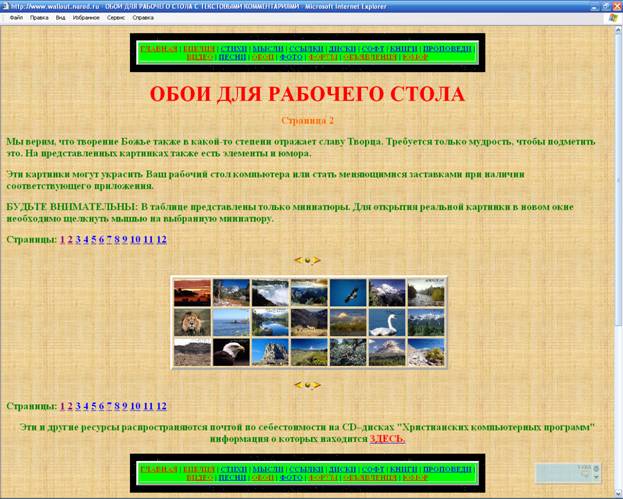Open СТИХИ in the top navigation bar
The height and width of the screenshot is (499, 623).
[234, 49]
